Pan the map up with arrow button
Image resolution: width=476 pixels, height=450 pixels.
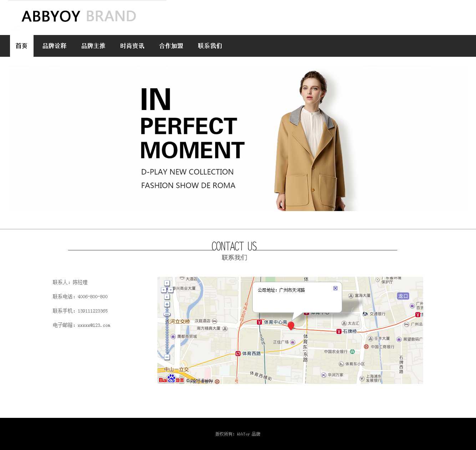coord(167,283)
